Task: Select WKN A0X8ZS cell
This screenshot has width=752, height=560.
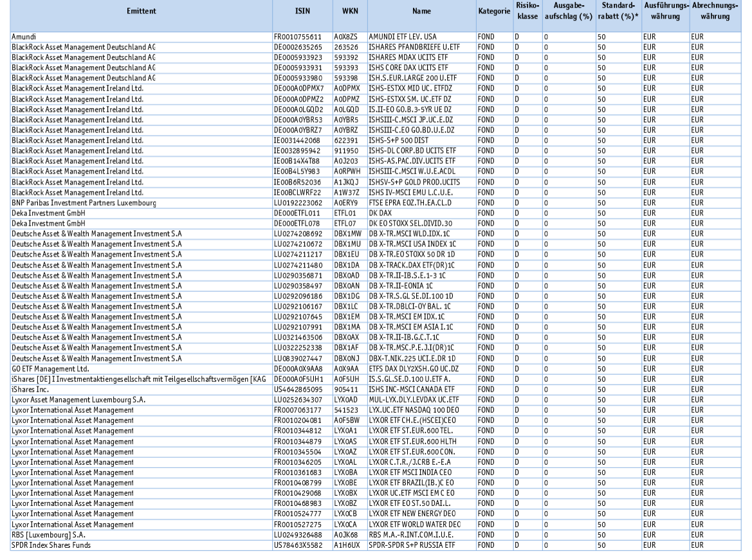Action: (x=350, y=37)
